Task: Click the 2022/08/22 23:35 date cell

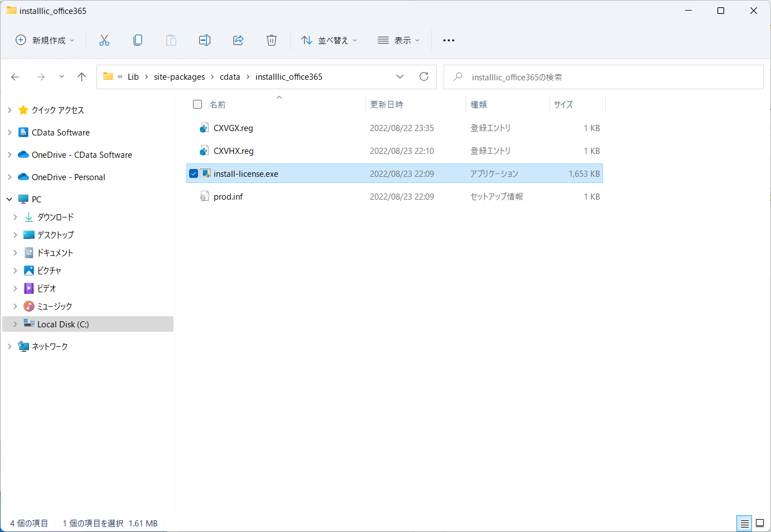Action: [402, 128]
